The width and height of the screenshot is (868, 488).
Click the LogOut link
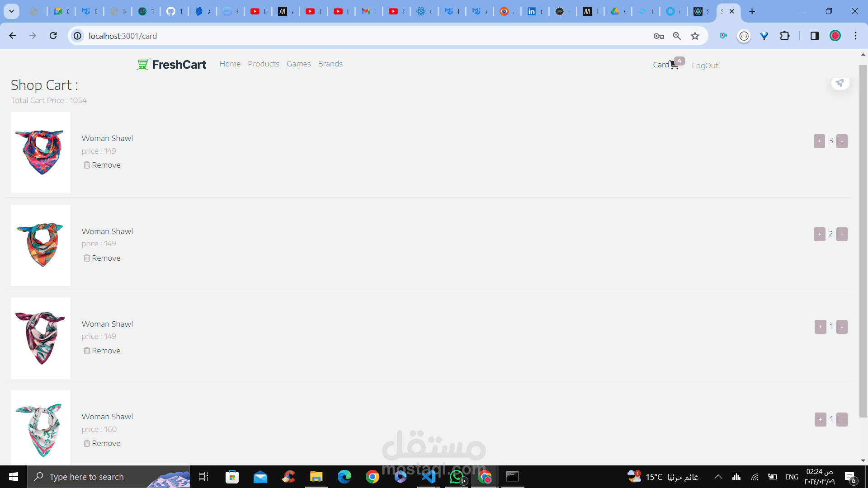[x=705, y=66]
